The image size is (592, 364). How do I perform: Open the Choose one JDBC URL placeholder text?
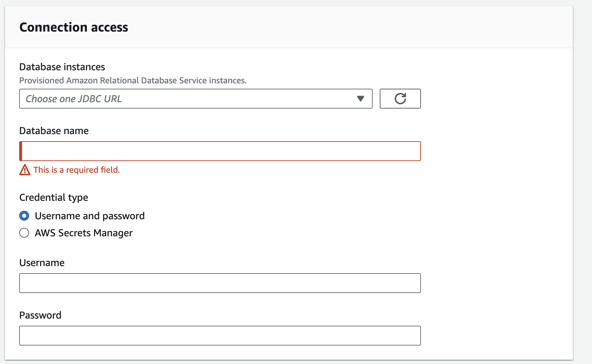coord(74,99)
